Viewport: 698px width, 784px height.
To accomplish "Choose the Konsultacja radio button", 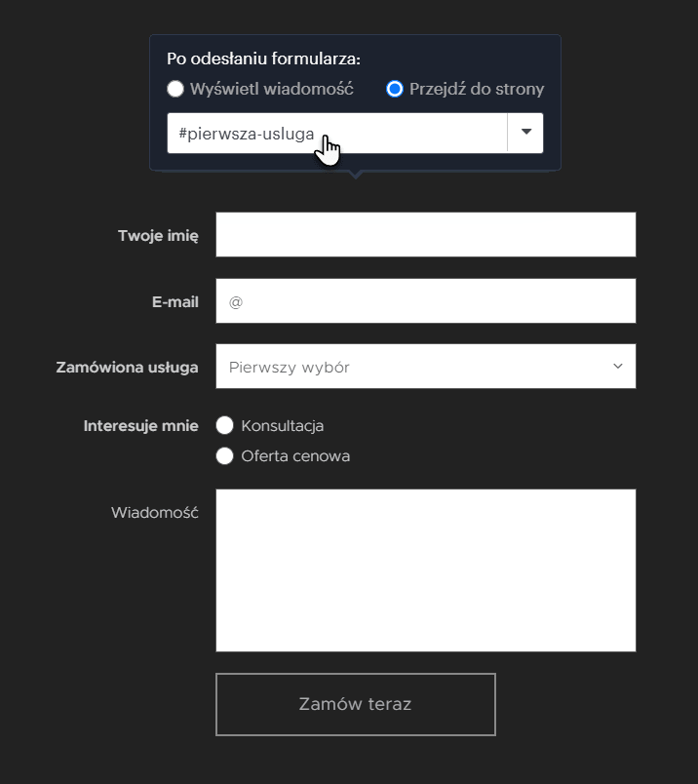I will pyautogui.click(x=224, y=425).
